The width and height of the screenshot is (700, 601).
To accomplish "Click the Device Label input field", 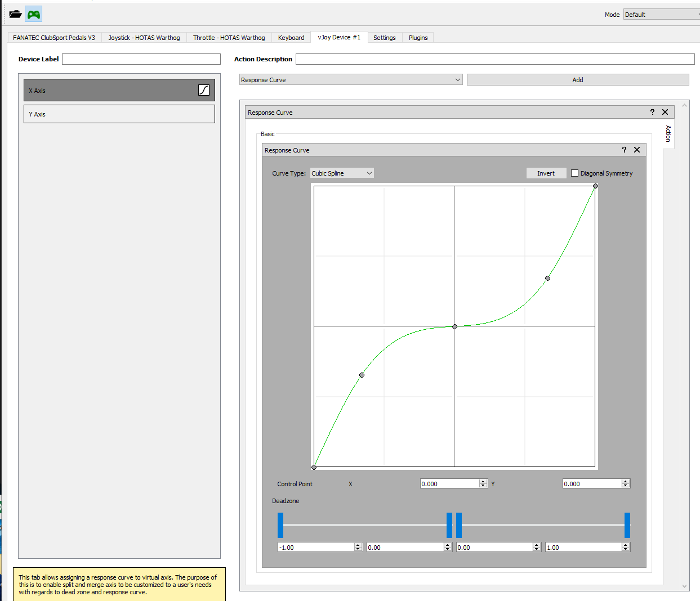I will click(141, 59).
